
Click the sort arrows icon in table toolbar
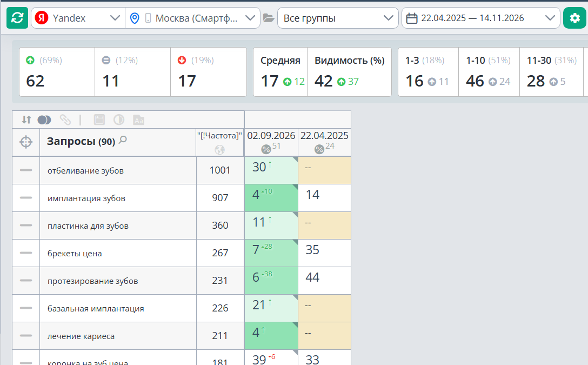click(26, 120)
